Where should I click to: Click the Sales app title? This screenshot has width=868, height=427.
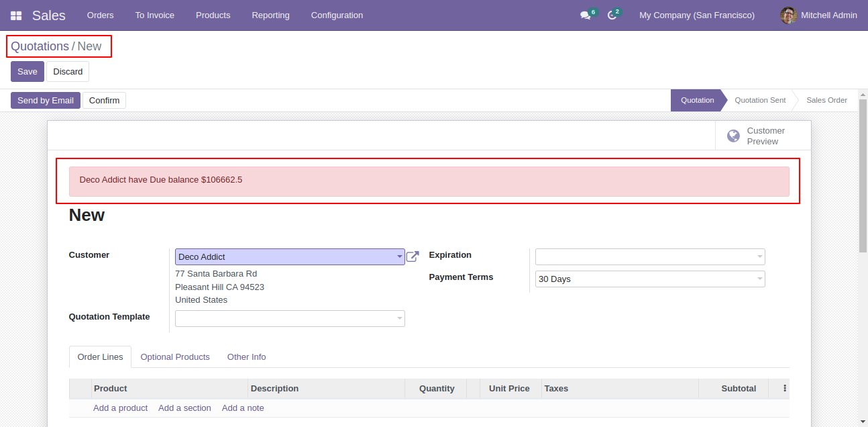(x=49, y=15)
